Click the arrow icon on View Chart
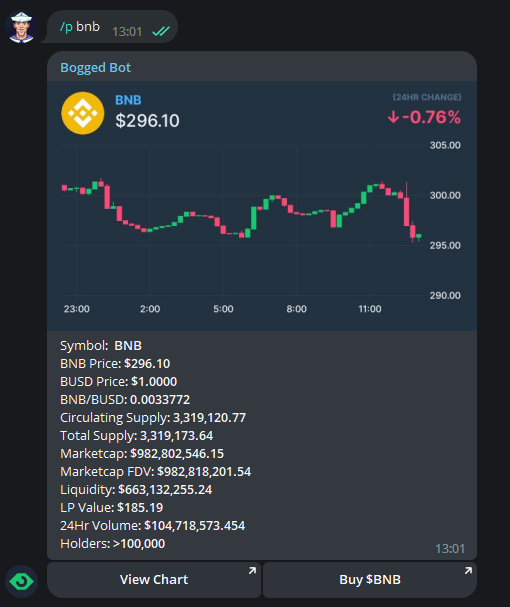Viewport: 510px width, 607px height. point(252,571)
